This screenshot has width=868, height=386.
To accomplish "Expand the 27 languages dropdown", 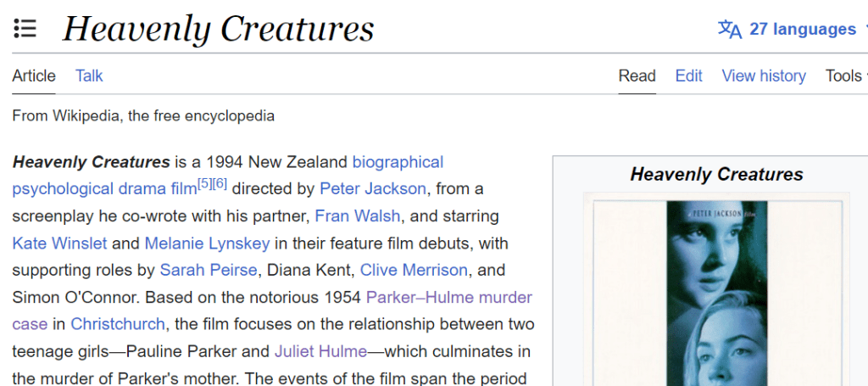I will [x=802, y=30].
